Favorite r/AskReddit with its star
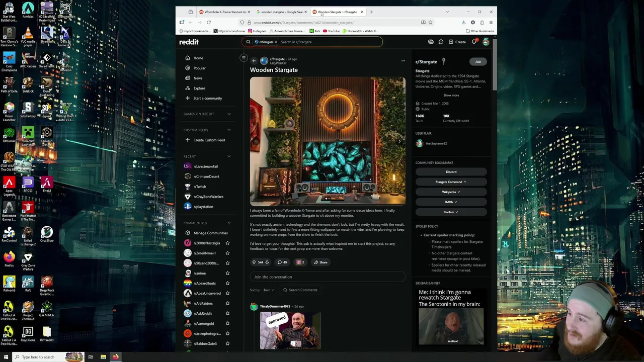This screenshot has width=644, height=362. tap(227, 314)
